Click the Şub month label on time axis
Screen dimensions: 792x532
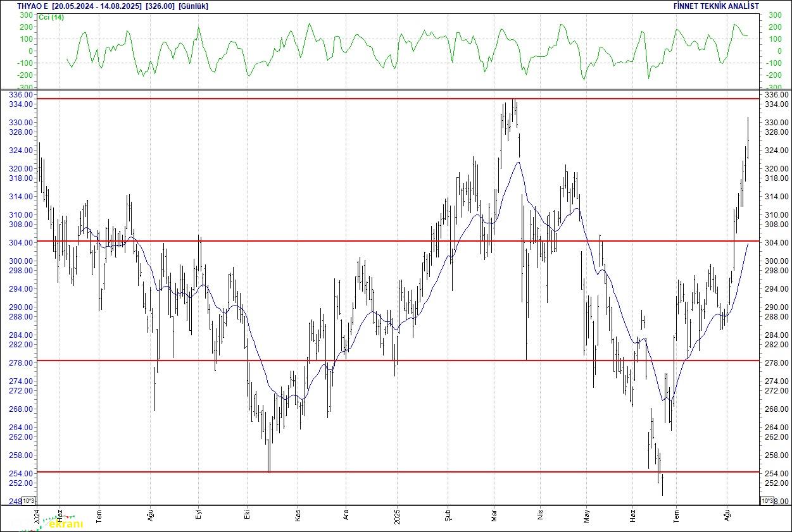pos(447,516)
